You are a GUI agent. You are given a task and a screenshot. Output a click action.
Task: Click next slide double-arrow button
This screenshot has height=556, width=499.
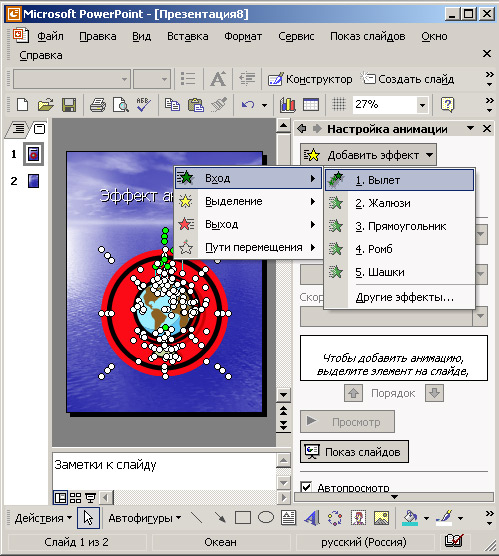pos(283,425)
